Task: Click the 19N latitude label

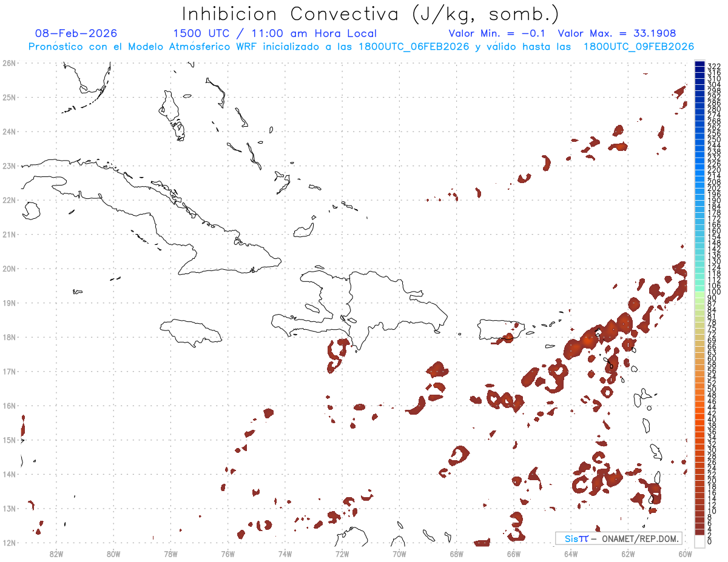Action: pyautogui.click(x=9, y=303)
